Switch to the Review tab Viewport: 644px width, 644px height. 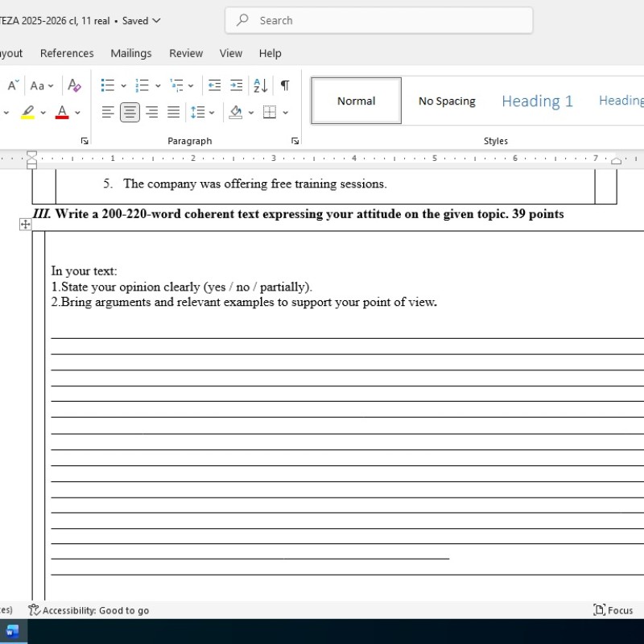point(185,53)
